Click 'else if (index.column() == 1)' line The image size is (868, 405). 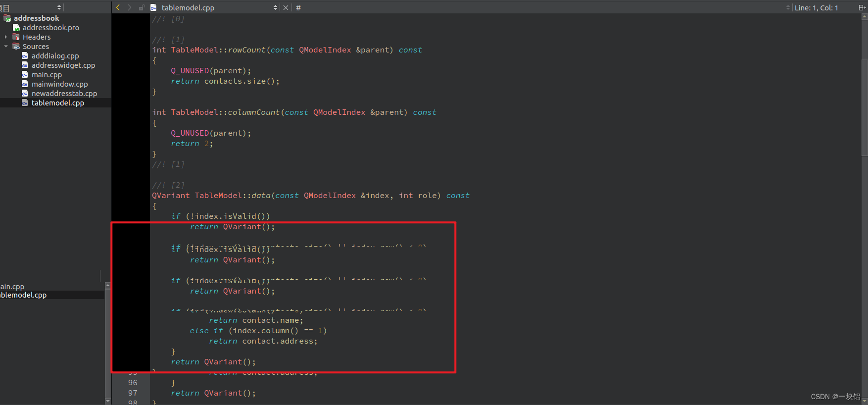coord(258,331)
